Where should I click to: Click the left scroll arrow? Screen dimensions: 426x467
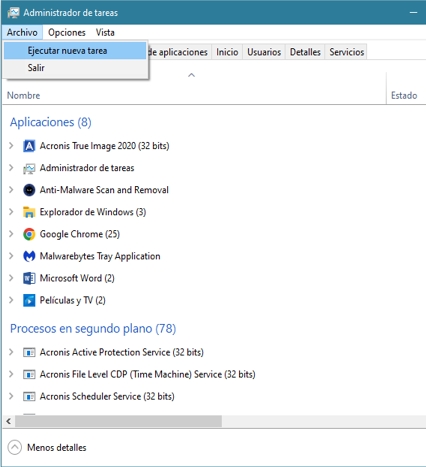tap(8, 421)
